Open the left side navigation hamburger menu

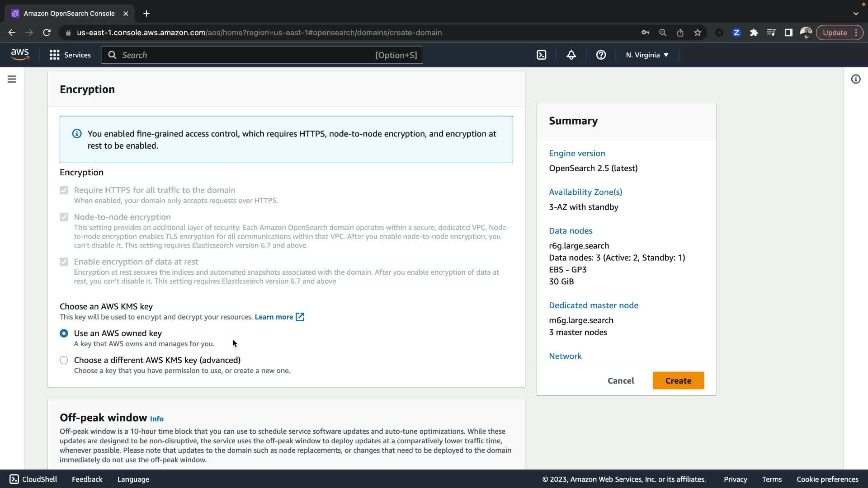tap(12, 79)
